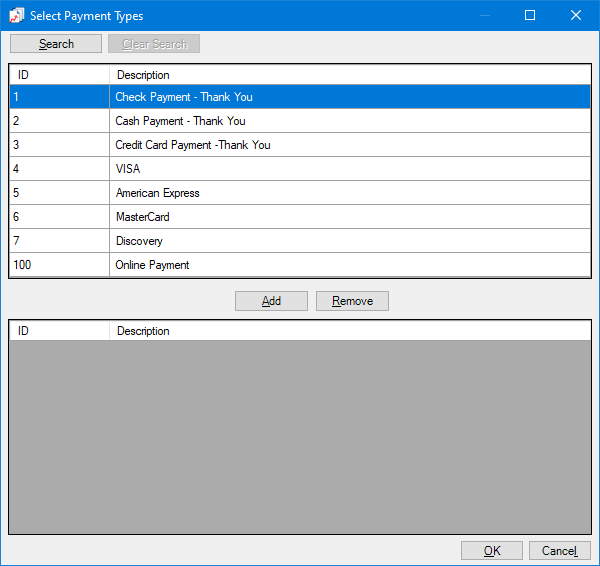Select the VISA payment type
The image size is (600, 566).
click(x=128, y=169)
